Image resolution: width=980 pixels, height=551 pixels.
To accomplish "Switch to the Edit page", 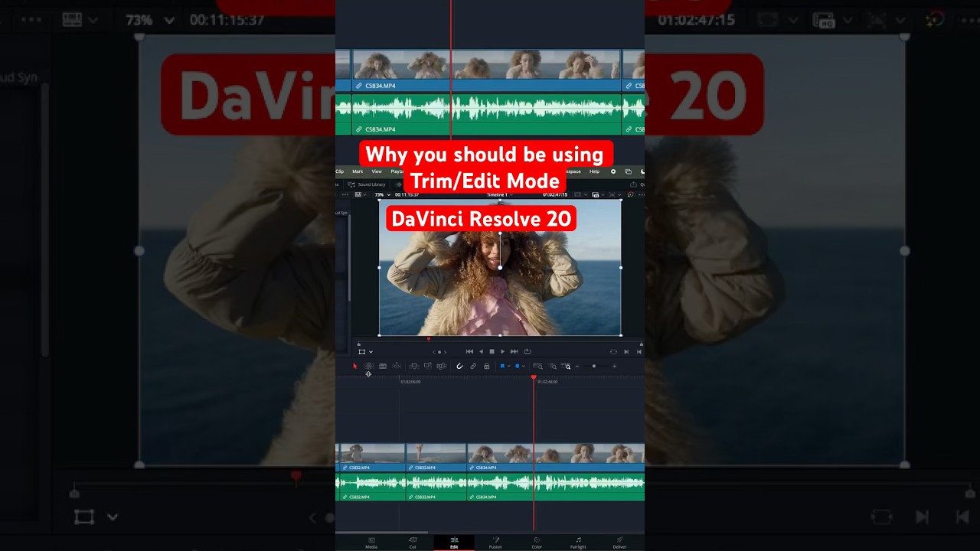I will tap(454, 543).
